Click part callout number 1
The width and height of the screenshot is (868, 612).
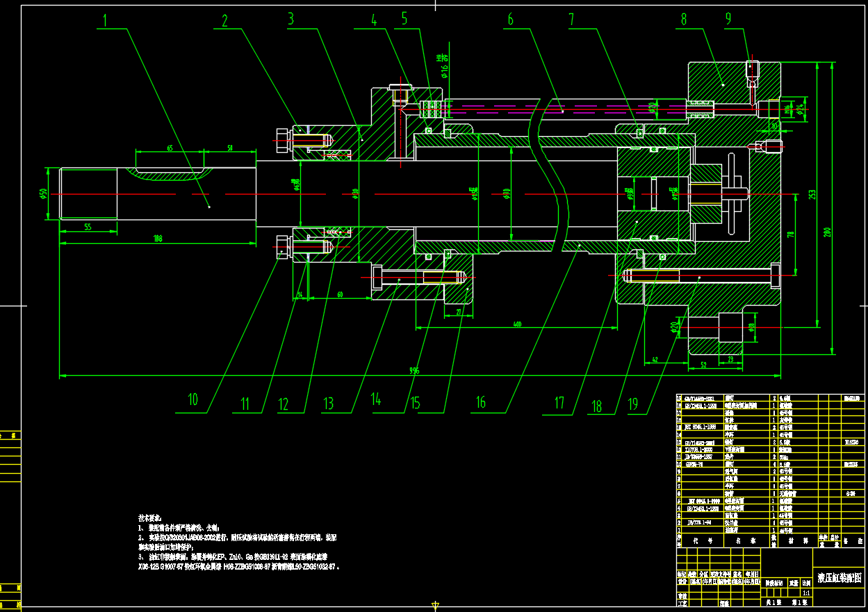(105, 20)
